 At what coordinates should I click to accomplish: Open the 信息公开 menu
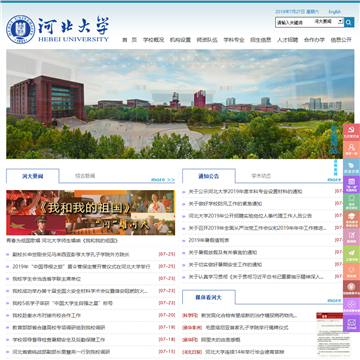341,40
